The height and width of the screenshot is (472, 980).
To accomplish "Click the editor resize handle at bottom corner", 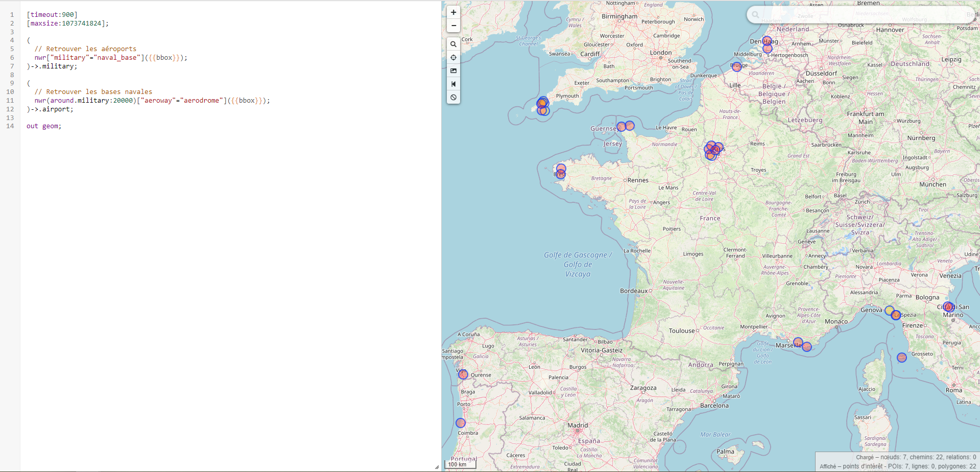I will [x=437, y=467].
